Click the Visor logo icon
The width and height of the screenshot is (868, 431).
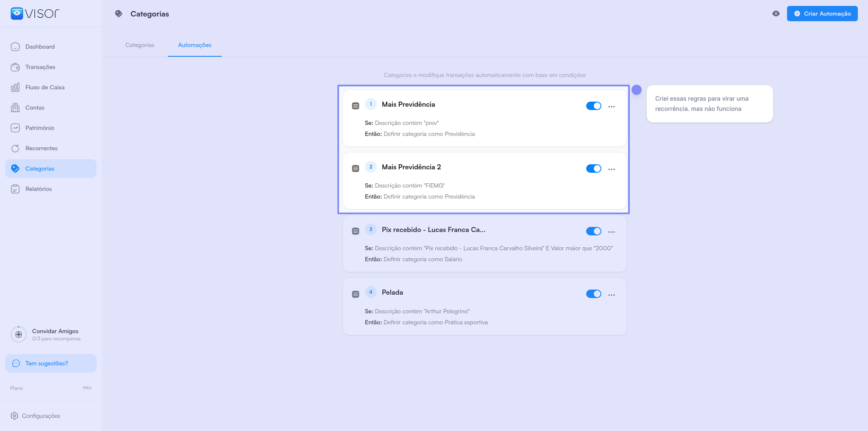coord(17,14)
